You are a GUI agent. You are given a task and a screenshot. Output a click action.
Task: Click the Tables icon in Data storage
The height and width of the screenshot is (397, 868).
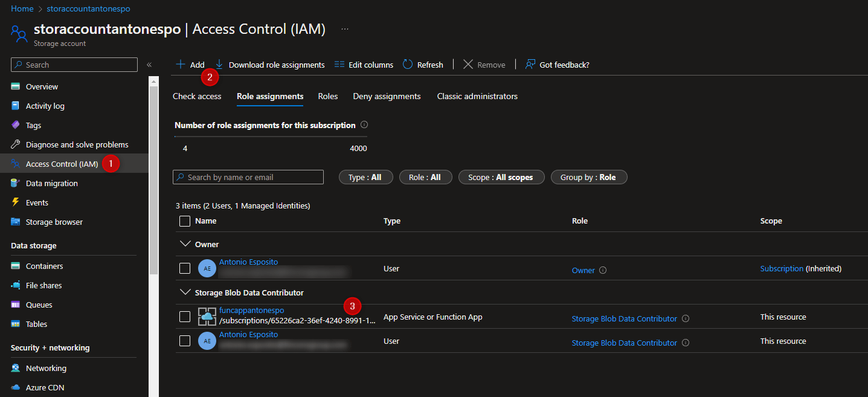click(18, 324)
